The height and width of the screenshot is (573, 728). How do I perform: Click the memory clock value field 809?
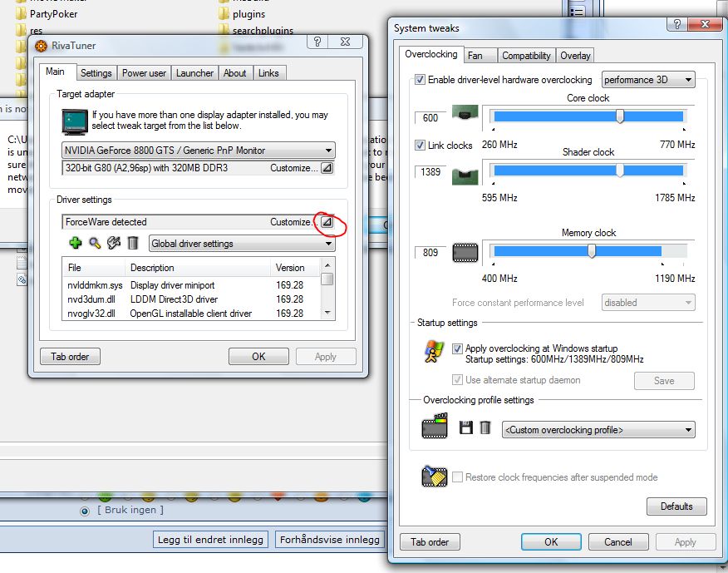[x=430, y=252]
